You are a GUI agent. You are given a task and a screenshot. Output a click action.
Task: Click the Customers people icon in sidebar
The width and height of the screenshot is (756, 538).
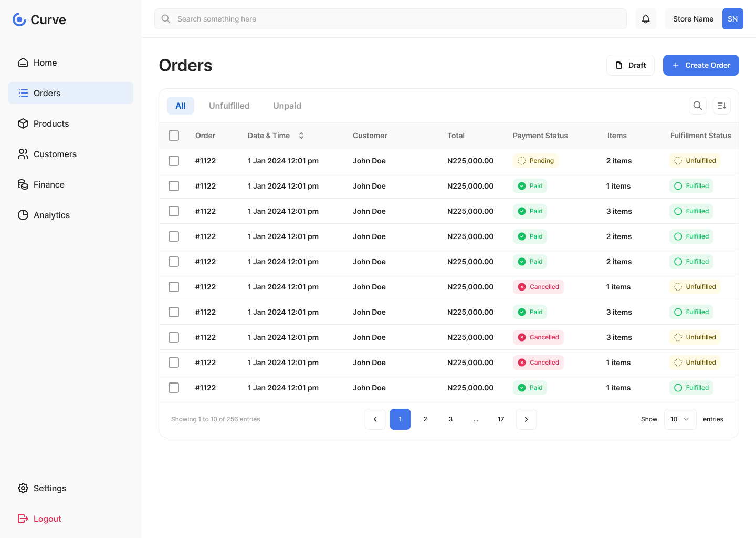23,154
